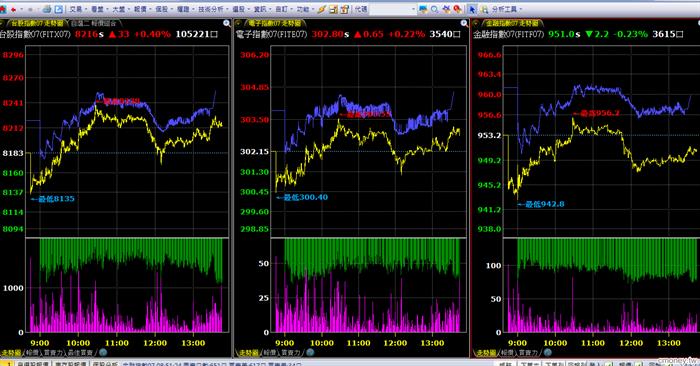Open the 技術分析 menu
The height and width of the screenshot is (366, 700).
(x=211, y=9)
